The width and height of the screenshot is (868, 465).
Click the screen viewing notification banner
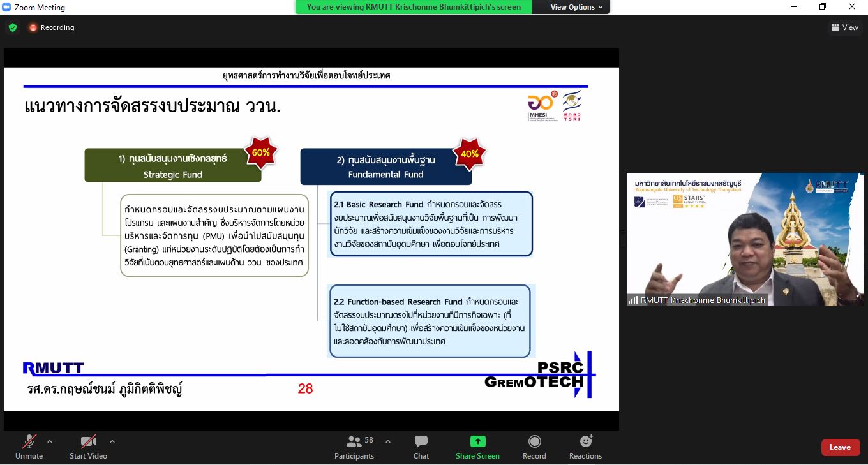[414, 7]
